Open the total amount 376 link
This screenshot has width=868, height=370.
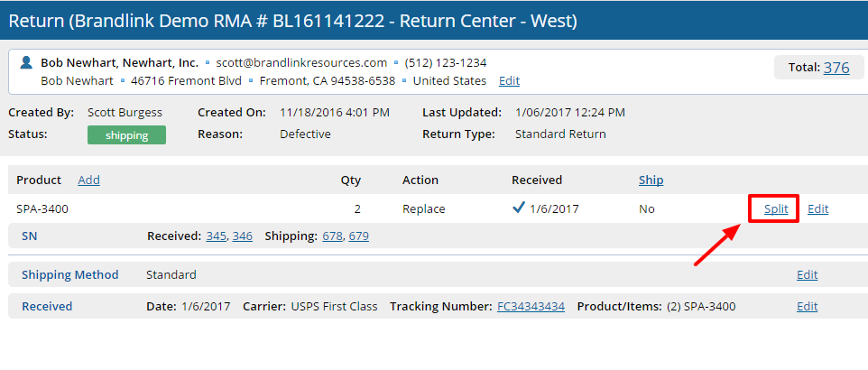coord(836,68)
